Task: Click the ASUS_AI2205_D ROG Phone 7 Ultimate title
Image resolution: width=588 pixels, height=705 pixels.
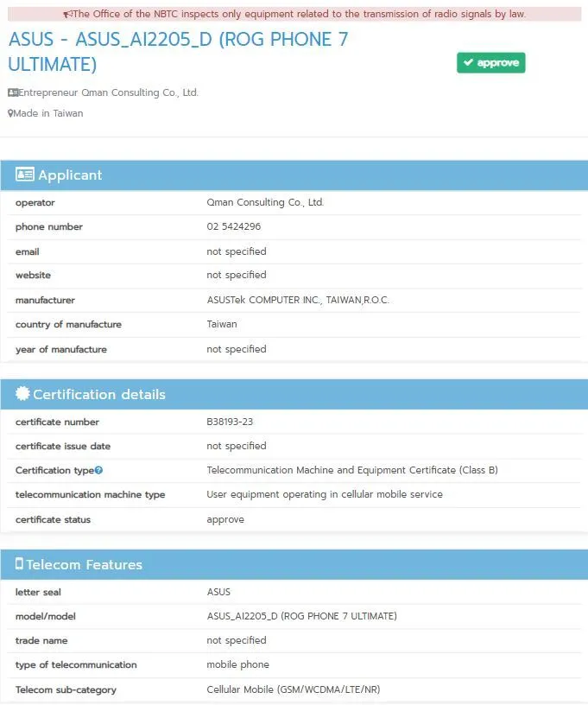Action: (179, 52)
